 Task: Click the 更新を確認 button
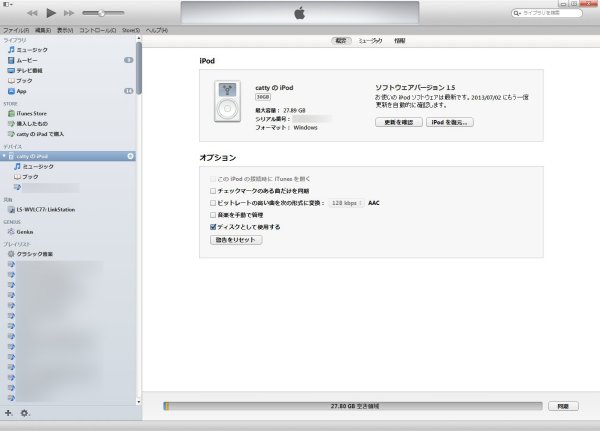[399, 122]
